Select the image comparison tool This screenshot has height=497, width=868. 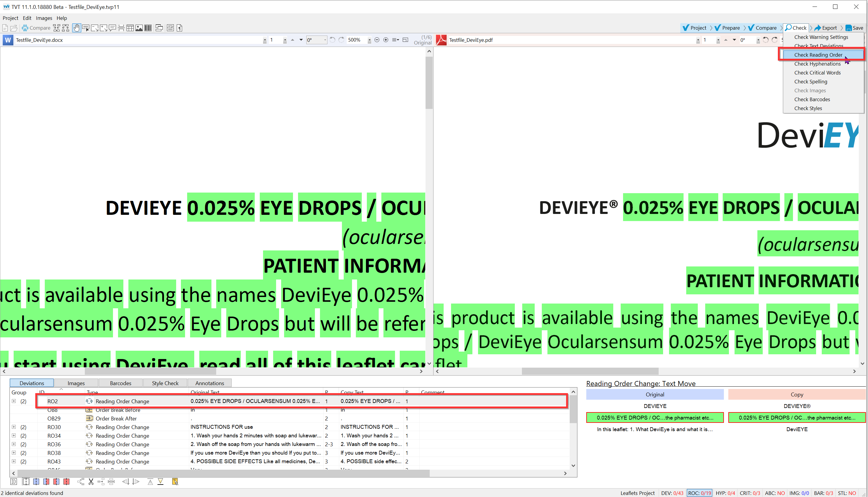click(139, 28)
